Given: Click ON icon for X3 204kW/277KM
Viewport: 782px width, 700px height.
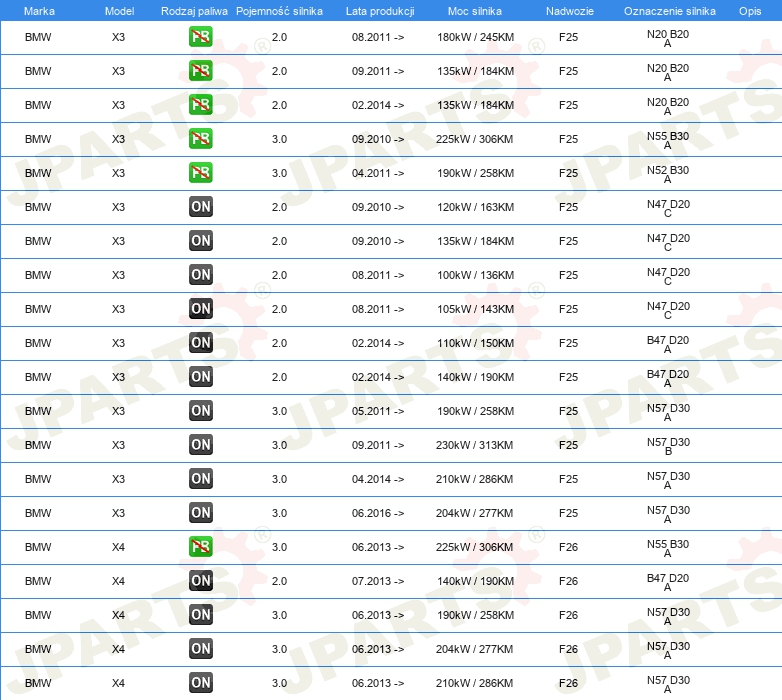Looking at the screenshot, I should 200,513.
